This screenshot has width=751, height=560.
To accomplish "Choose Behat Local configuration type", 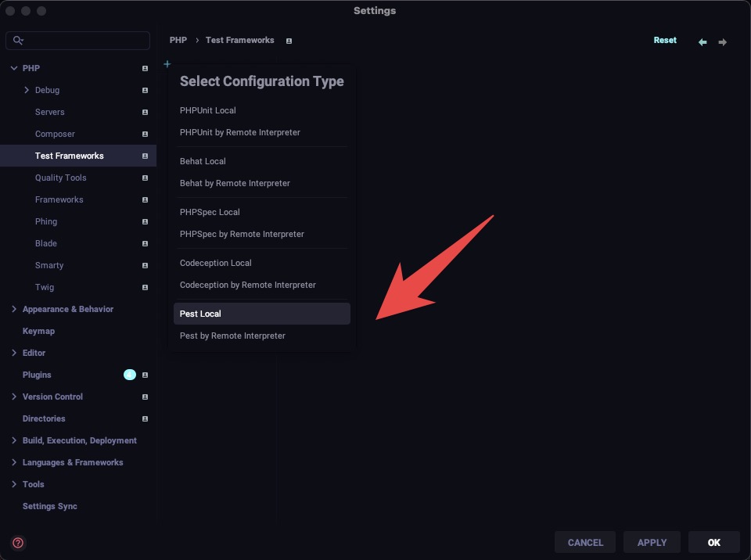I will coord(261,161).
